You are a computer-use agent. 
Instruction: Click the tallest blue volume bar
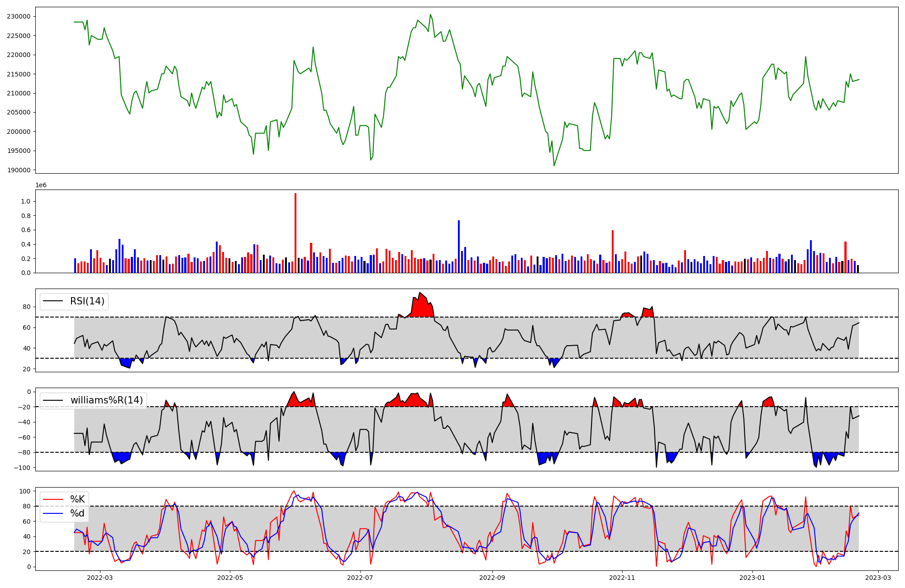459,247
